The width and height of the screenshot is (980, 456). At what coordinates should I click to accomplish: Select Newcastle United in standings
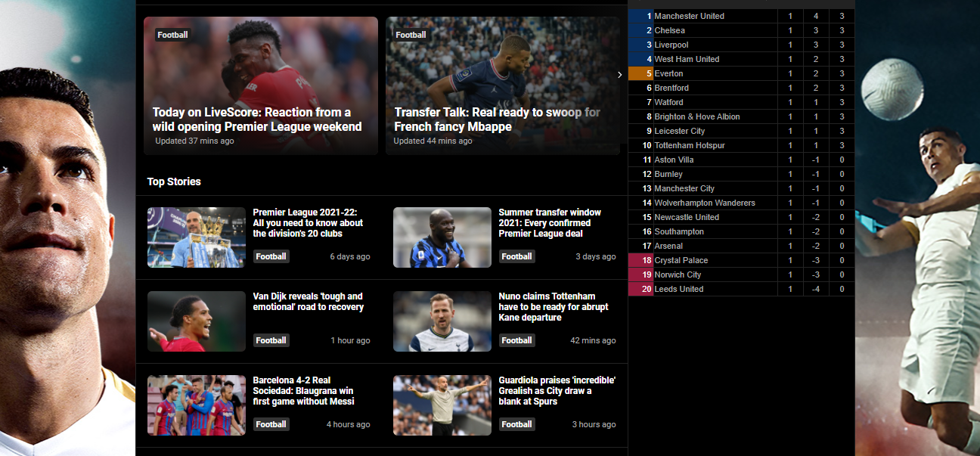point(741,217)
